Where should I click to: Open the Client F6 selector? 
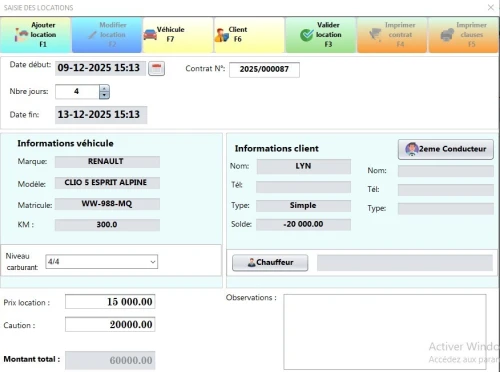click(x=249, y=35)
